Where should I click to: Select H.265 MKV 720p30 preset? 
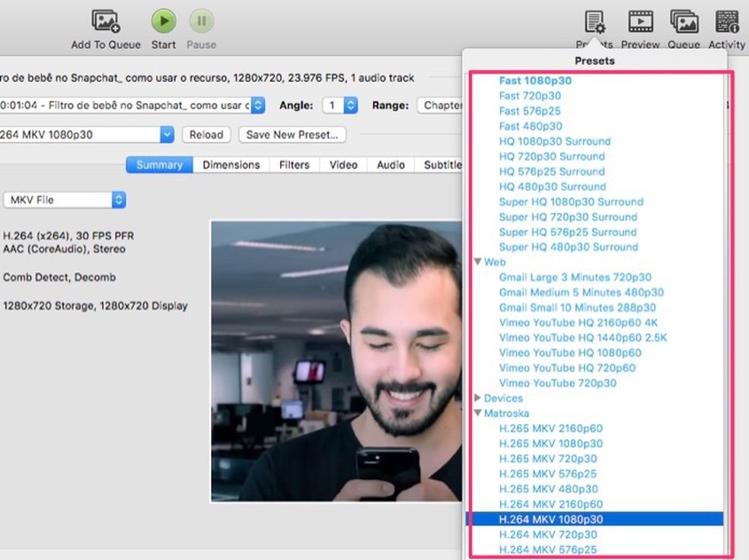(548, 459)
